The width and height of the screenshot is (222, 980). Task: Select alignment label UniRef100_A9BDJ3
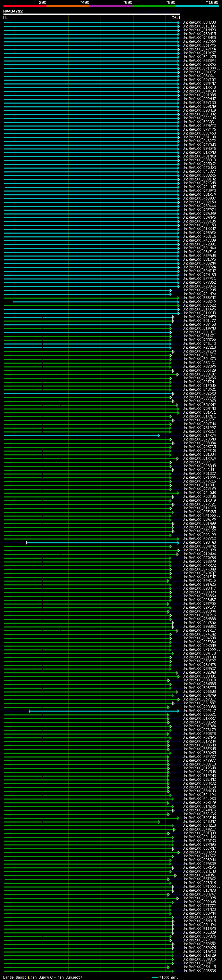point(199,160)
